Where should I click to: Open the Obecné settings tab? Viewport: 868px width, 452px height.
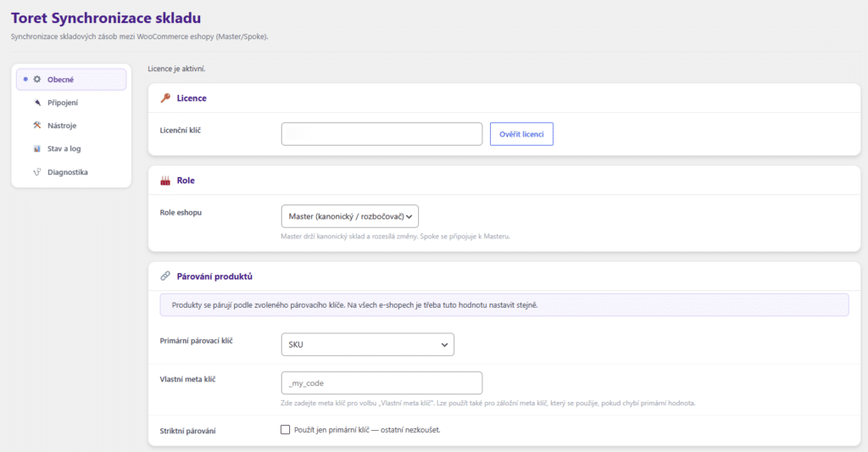click(71, 79)
